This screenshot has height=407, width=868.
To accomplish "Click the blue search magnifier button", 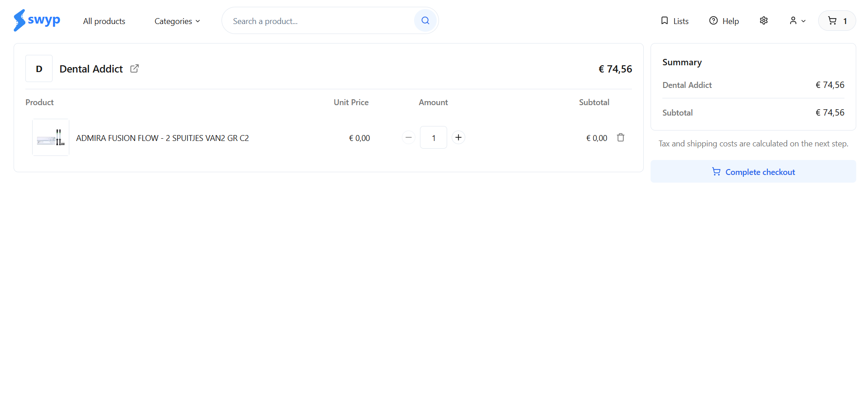I will [x=425, y=20].
